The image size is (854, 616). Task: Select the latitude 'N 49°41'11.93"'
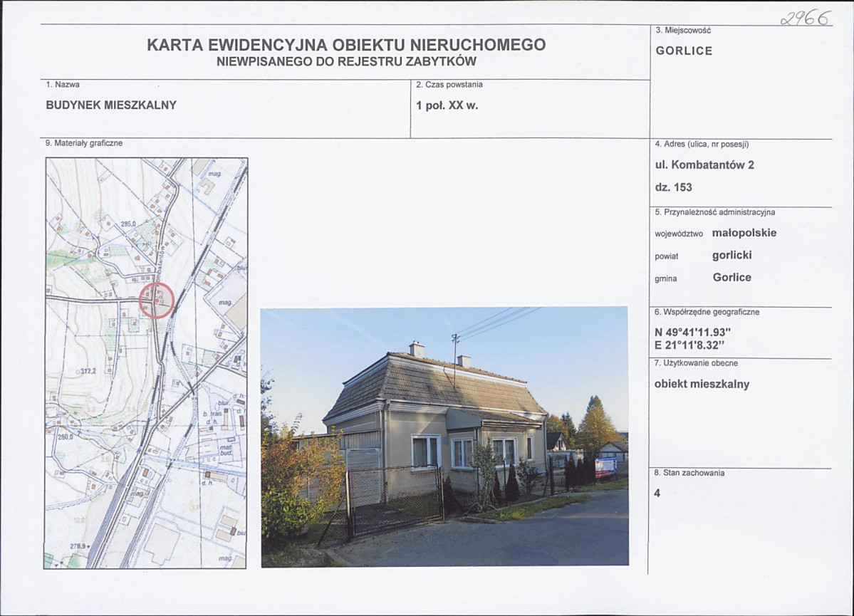pyautogui.click(x=692, y=333)
